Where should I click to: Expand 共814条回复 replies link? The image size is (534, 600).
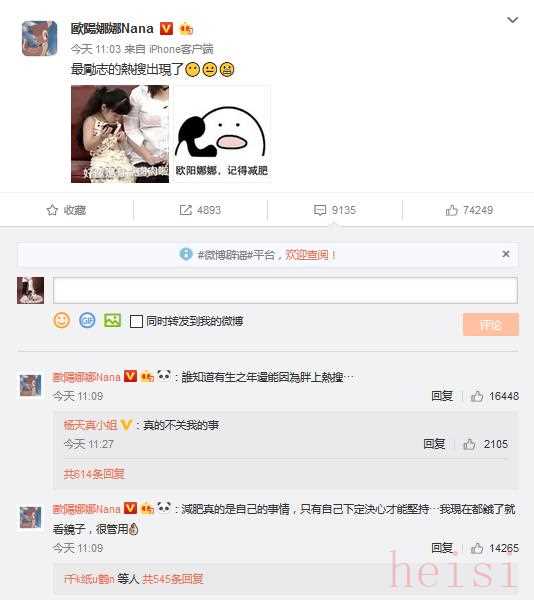[94, 474]
